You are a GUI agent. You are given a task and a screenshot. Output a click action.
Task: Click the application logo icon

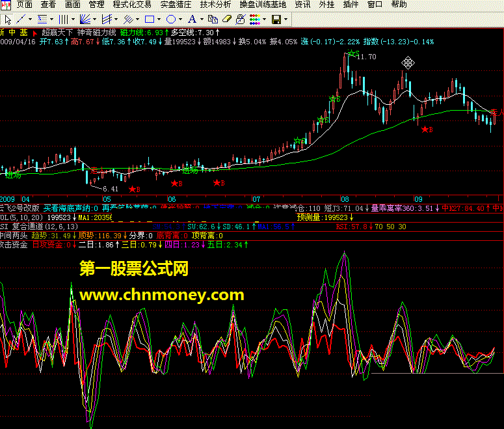click(6, 5)
